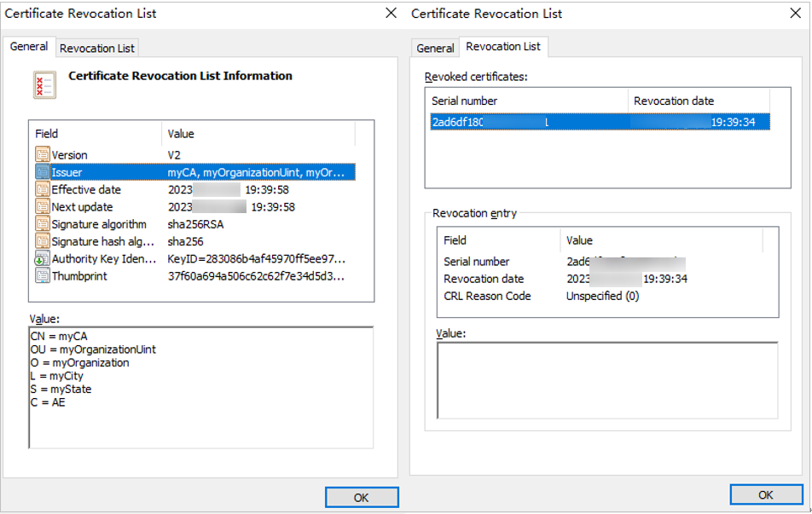Click the Next update field icon
812x514 pixels.
pyautogui.click(x=43, y=207)
